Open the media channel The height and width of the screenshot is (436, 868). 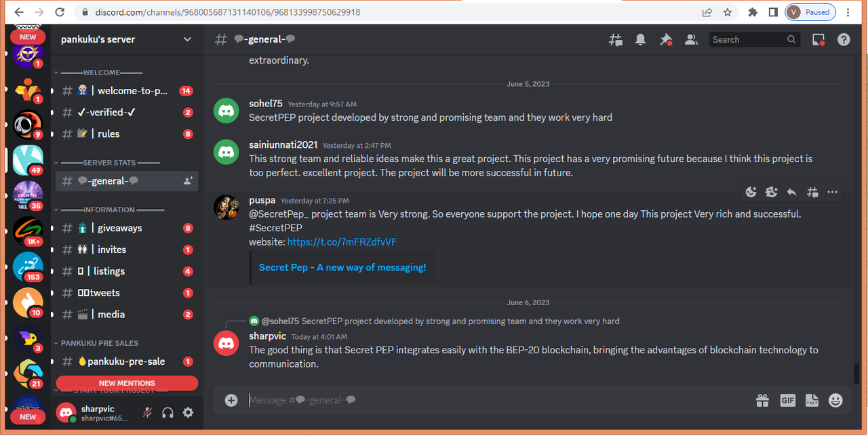(127, 315)
